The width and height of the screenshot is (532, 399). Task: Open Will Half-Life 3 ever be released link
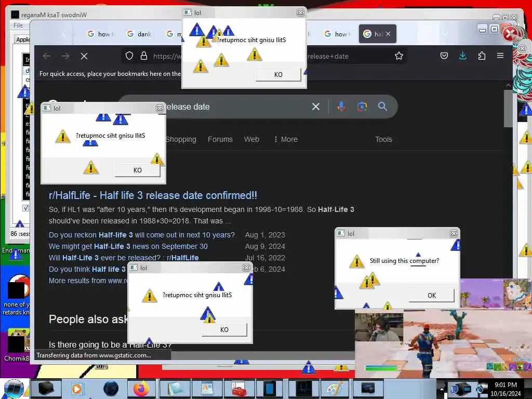coord(124,258)
